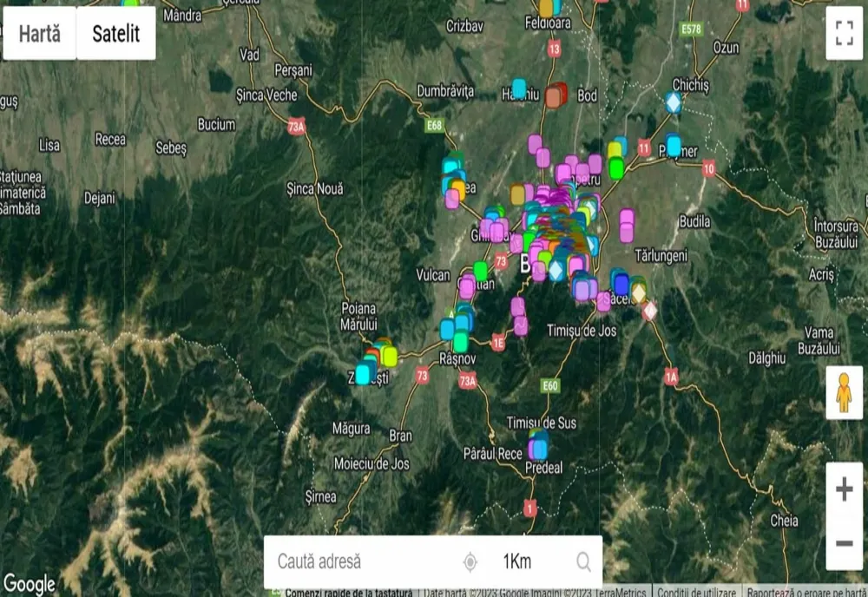Click the Dumbrăvița town label
The width and height of the screenshot is (868, 597).
[x=445, y=91]
